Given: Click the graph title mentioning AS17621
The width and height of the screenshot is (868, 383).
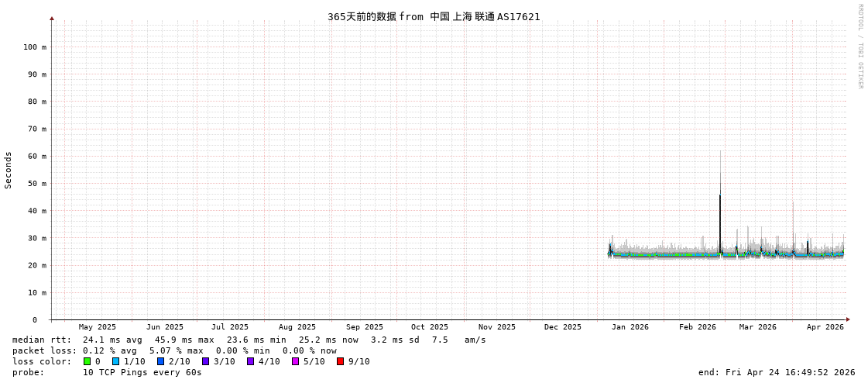Looking at the screenshot, I should click(434, 16).
